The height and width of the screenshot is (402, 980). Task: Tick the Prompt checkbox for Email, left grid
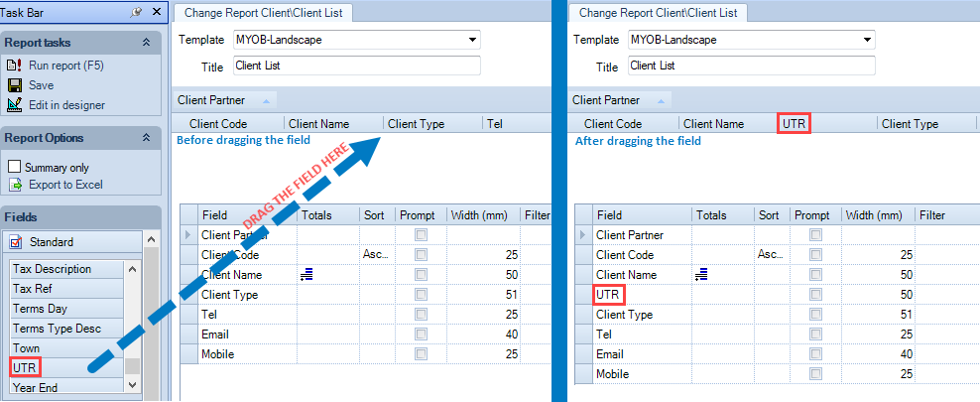(x=422, y=335)
